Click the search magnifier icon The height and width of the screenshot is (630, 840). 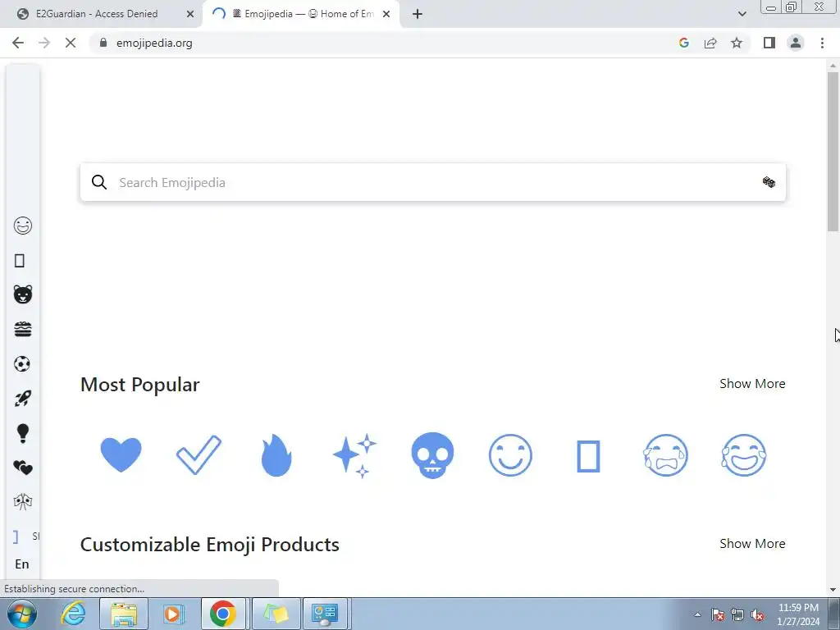(x=99, y=182)
